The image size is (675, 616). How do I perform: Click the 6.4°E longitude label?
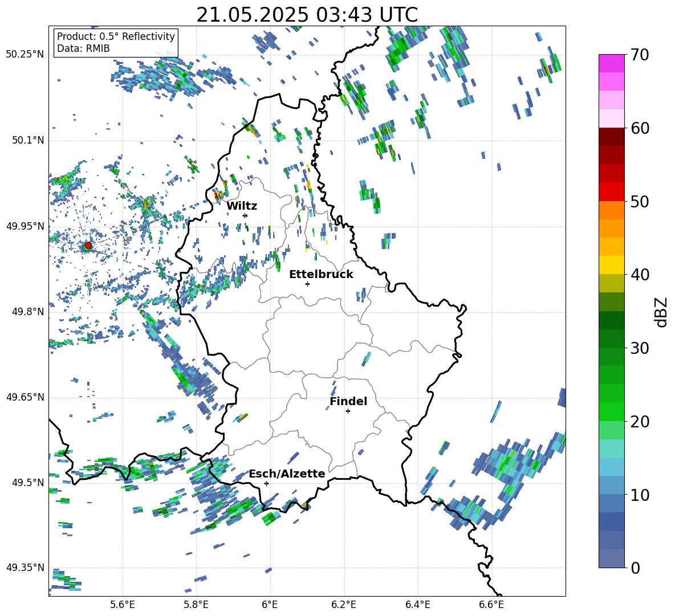point(417,605)
